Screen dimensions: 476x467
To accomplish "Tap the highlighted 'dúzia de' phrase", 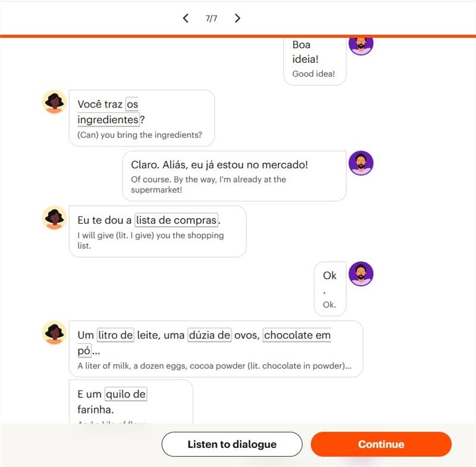I will point(209,335).
